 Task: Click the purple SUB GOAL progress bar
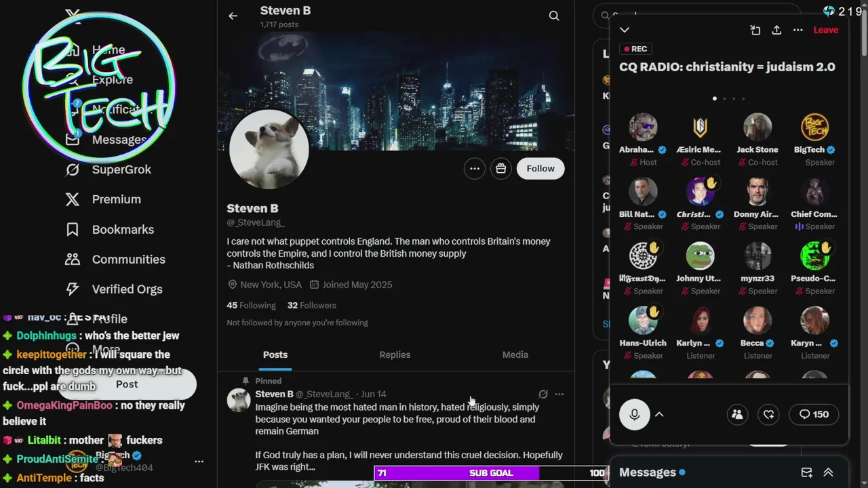pyautogui.click(x=491, y=473)
